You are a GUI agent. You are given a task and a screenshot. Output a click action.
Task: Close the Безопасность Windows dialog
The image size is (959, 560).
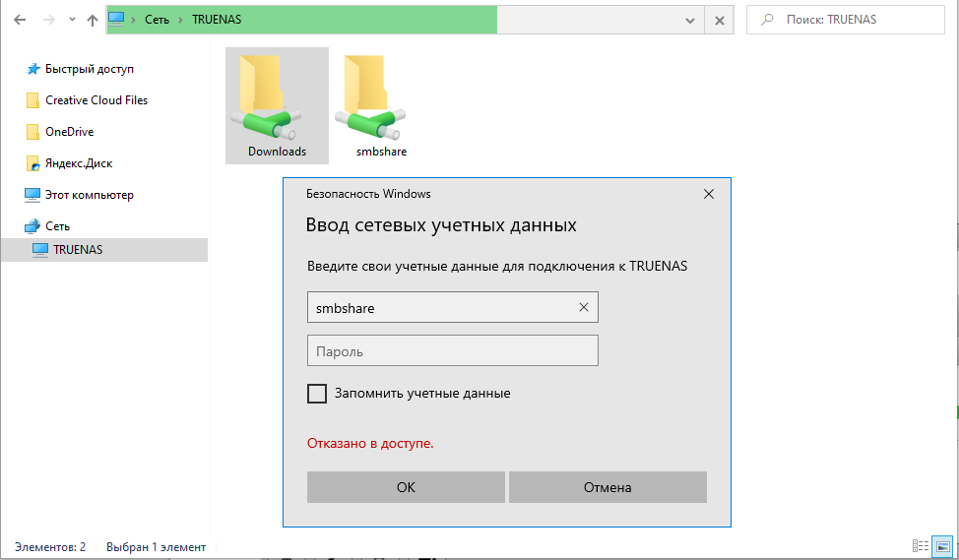pyautogui.click(x=709, y=194)
